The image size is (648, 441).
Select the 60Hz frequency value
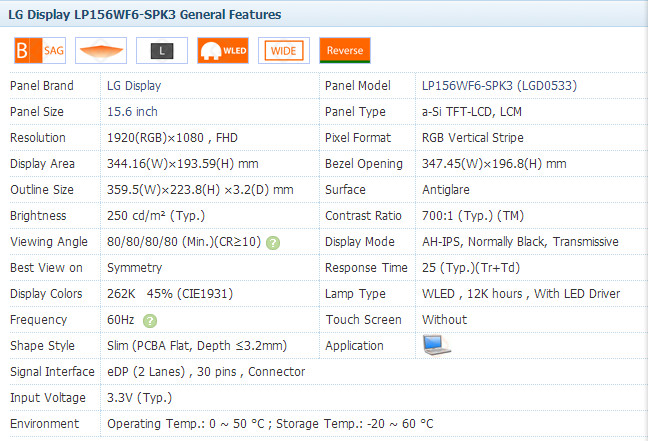[121, 320]
